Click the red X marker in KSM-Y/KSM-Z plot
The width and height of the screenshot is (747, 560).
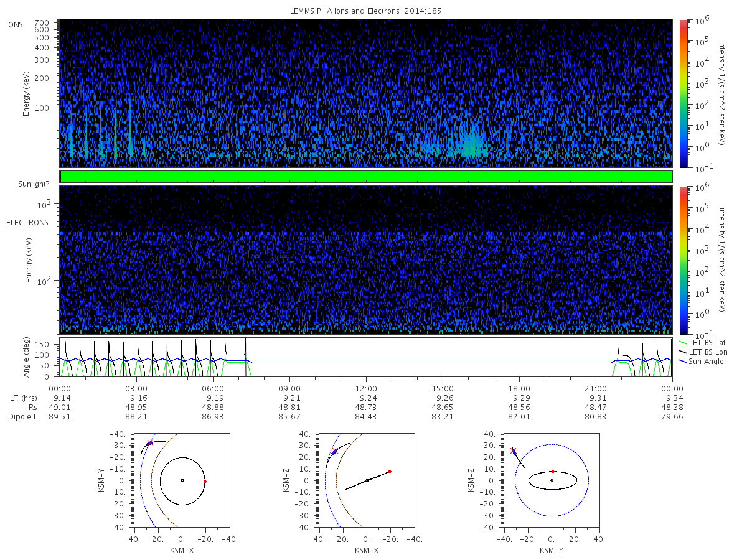[x=514, y=450]
